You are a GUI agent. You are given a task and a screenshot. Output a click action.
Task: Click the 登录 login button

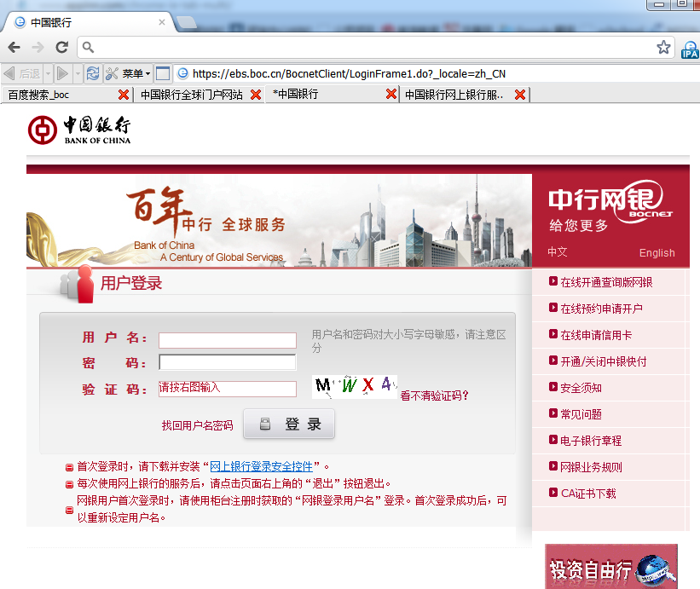coord(289,424)
